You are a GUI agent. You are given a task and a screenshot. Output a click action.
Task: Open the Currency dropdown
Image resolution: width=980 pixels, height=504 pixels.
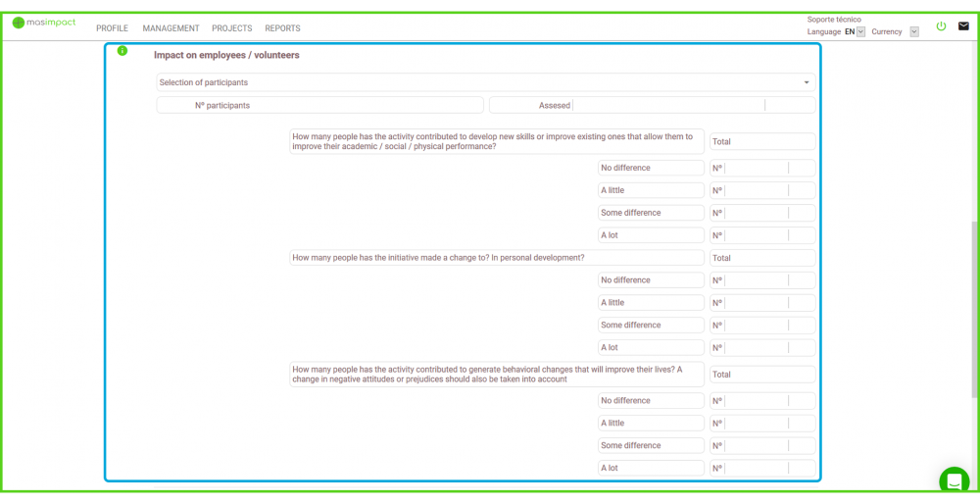point(913,31)
